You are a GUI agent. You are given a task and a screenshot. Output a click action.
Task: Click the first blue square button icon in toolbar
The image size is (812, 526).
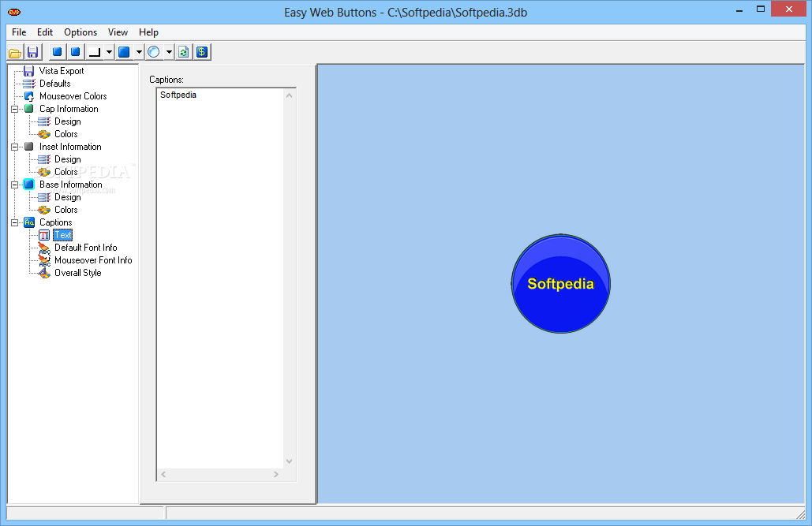click(x=58, y=52)
